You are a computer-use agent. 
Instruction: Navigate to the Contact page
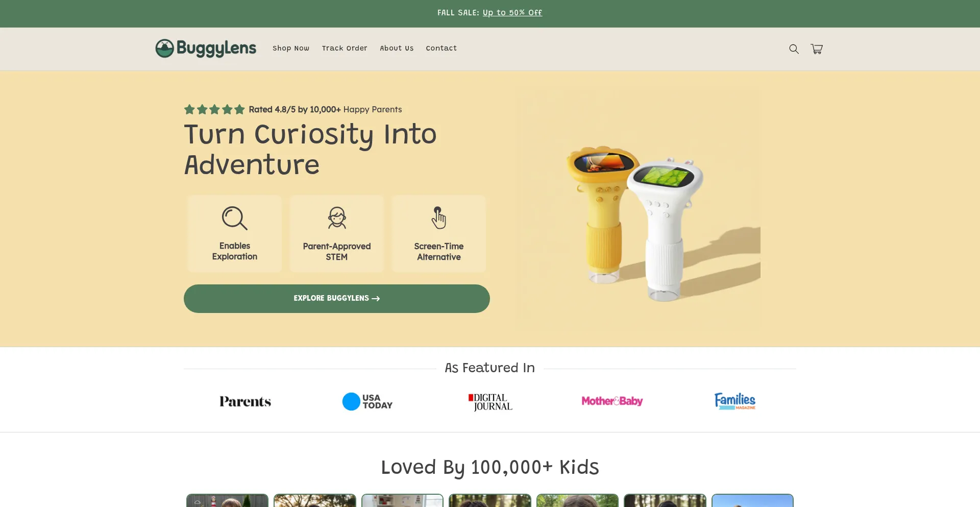(442, 49)
